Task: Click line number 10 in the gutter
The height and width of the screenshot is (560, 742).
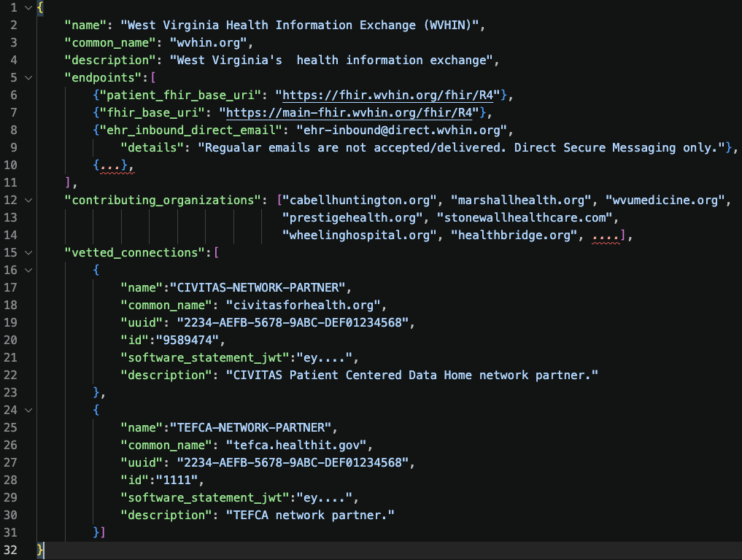Action: click(x=10, y=165)
